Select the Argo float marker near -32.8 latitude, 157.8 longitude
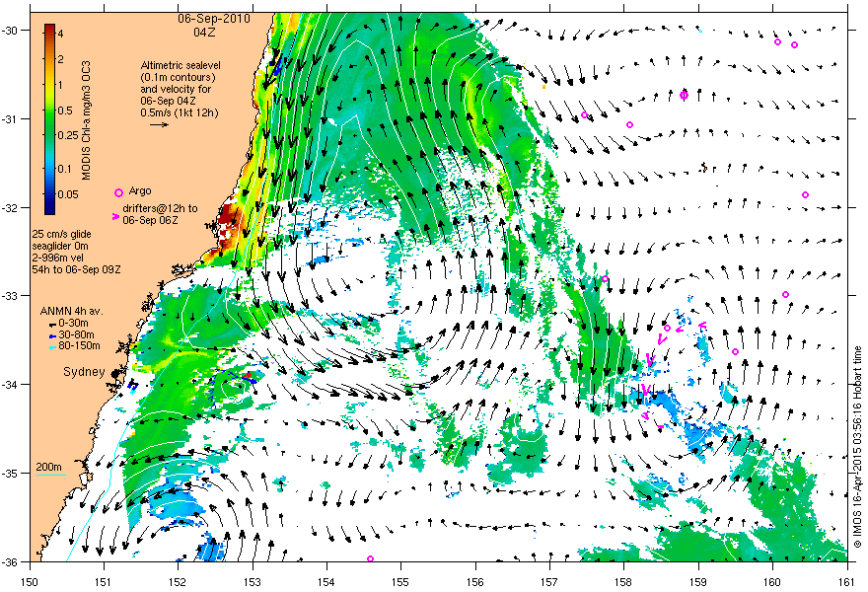Image resolution: width=868 pixels, height=592 pixels. click(x=605, y=278)
